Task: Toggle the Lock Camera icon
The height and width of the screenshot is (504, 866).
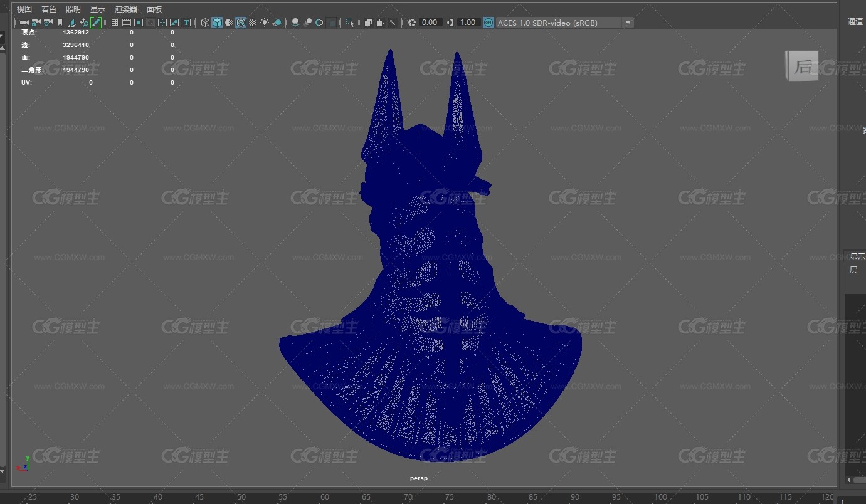Action: [x=36, y=23]
